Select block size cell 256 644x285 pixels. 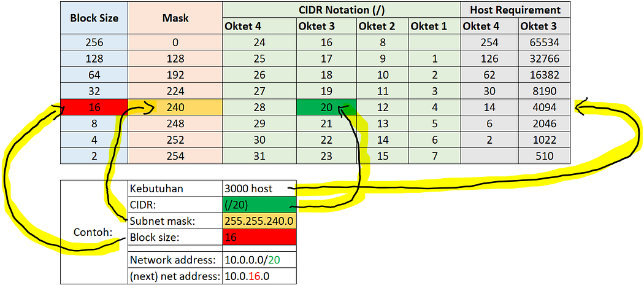(x=94, y=42)
